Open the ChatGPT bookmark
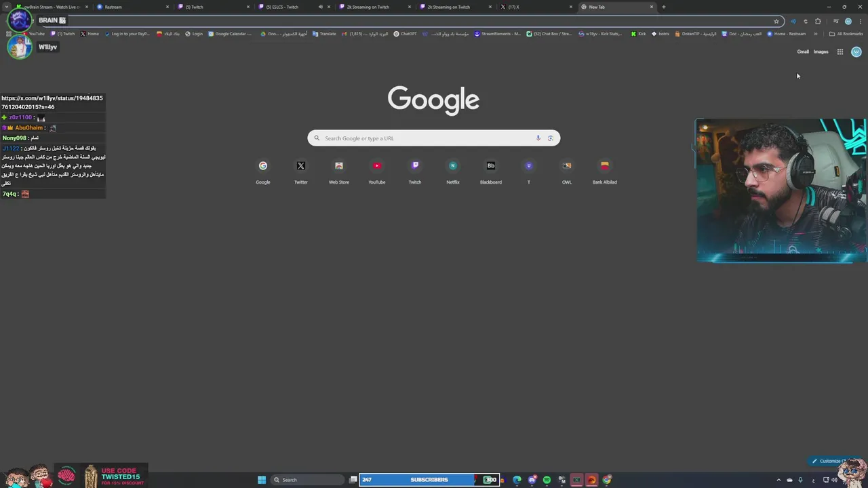This screenshot has height=488, width=868. [406, 34]
